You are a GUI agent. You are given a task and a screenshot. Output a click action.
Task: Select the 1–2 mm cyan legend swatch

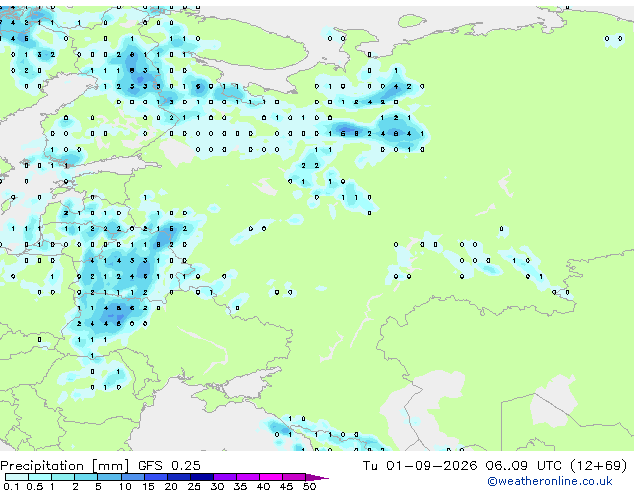(x=63, y=477)
